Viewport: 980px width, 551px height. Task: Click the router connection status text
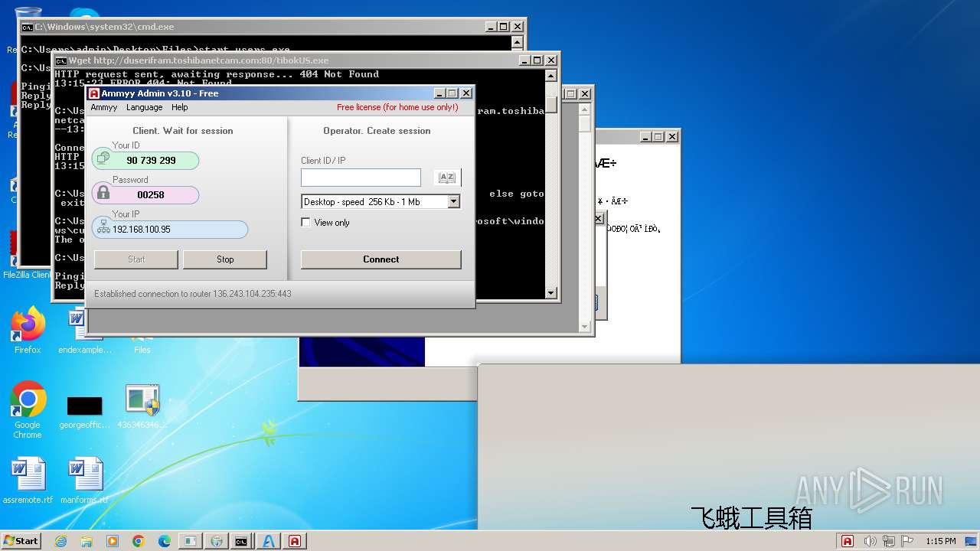tap(193, 294)
